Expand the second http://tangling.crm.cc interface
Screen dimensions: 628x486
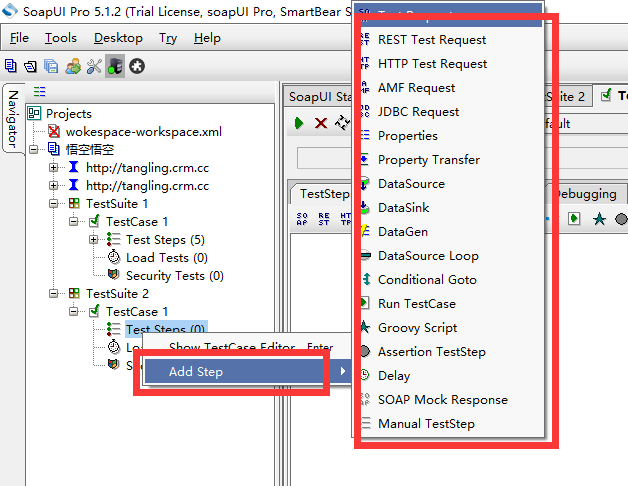click(x=54, y=186)
